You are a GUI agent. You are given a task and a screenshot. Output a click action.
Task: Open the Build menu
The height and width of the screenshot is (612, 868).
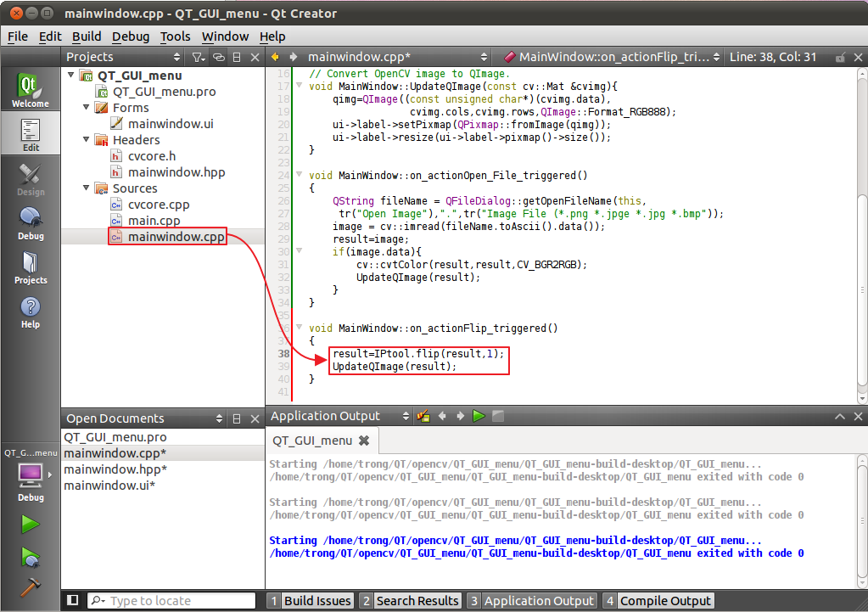point(87,36)
